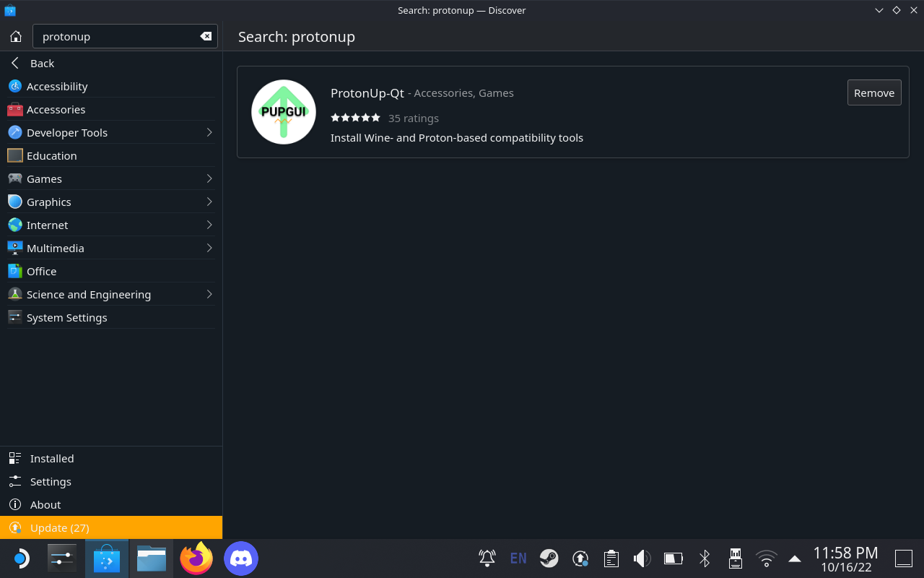Go back using the Back arrow
The width and height of the screenshot is (924, 578).
tap(15, 63)
